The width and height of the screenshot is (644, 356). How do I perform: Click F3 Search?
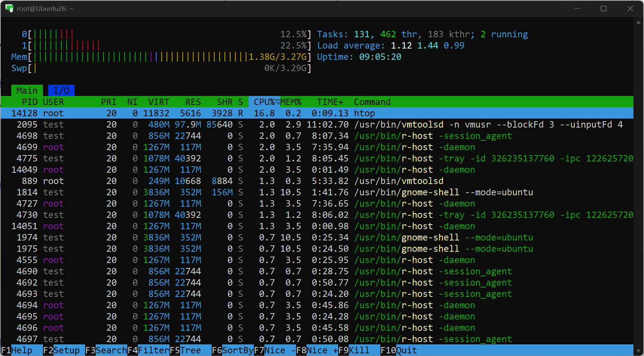(x=106, y=350)
